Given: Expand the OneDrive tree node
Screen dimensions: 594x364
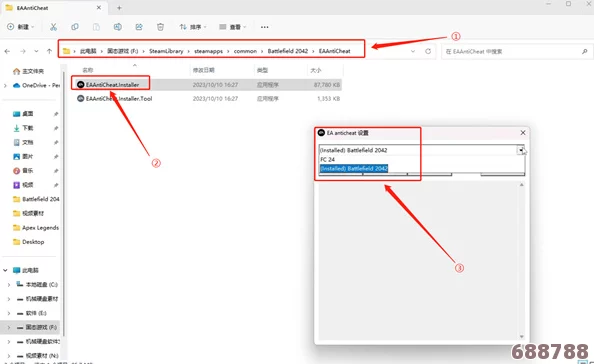Looking at the screenshot, I should point(5,86).
